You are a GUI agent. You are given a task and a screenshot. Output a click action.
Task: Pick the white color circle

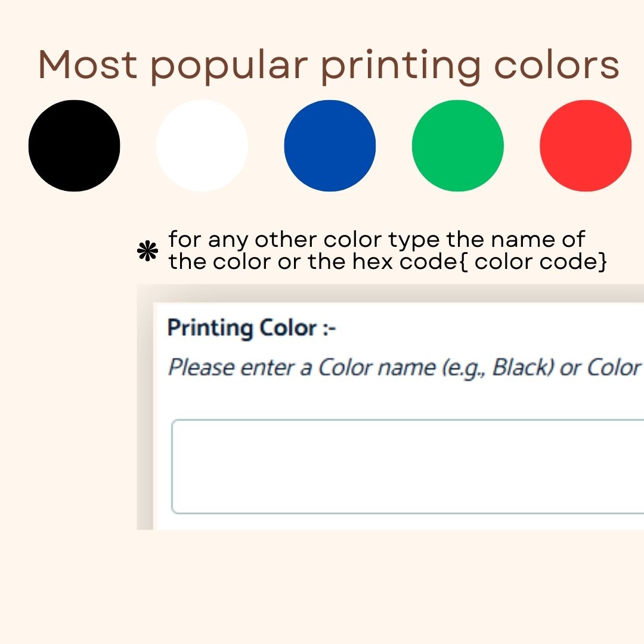[202, 145]
